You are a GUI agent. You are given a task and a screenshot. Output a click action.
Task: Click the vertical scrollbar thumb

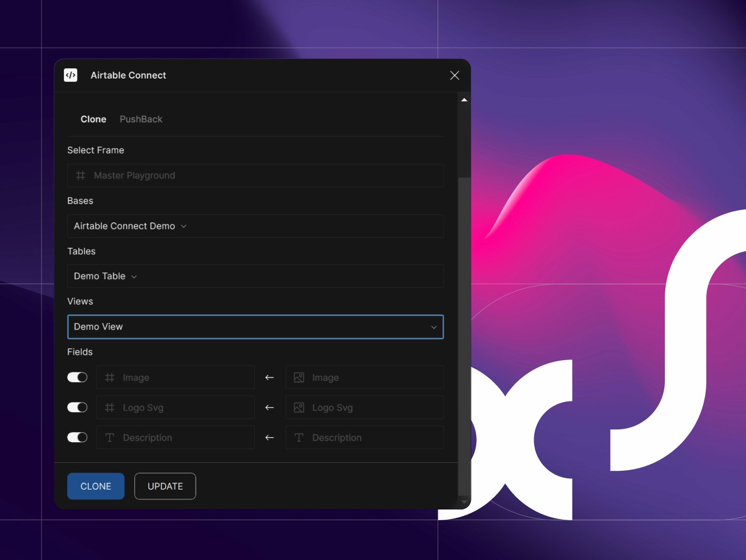(x=464, y=336)
